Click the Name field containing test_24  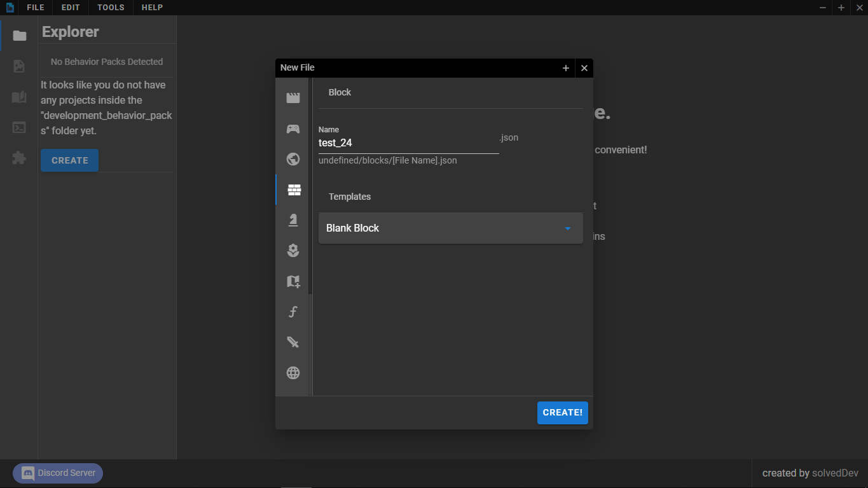click(x=408, y=143)
